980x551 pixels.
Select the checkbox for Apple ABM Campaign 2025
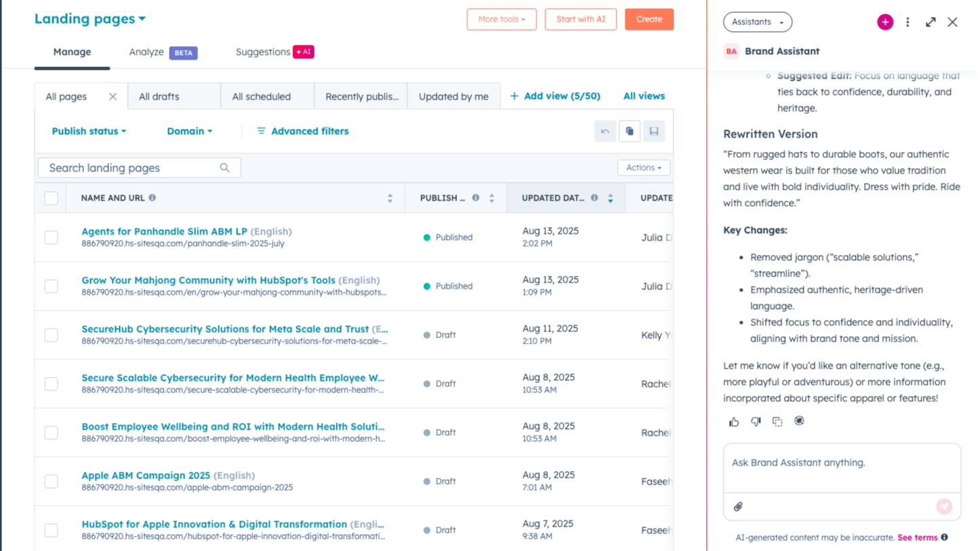(x=51, y=481)
